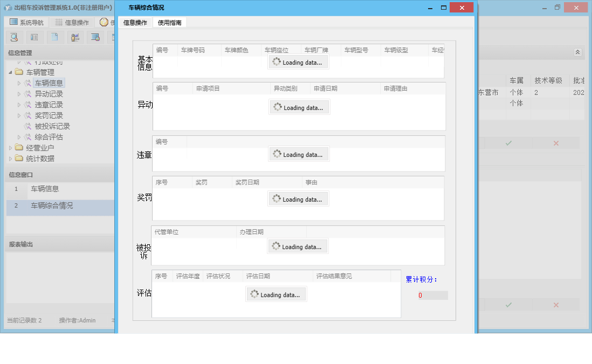Click the red X mark near the bottom right
592x364 pixels.
555,304
